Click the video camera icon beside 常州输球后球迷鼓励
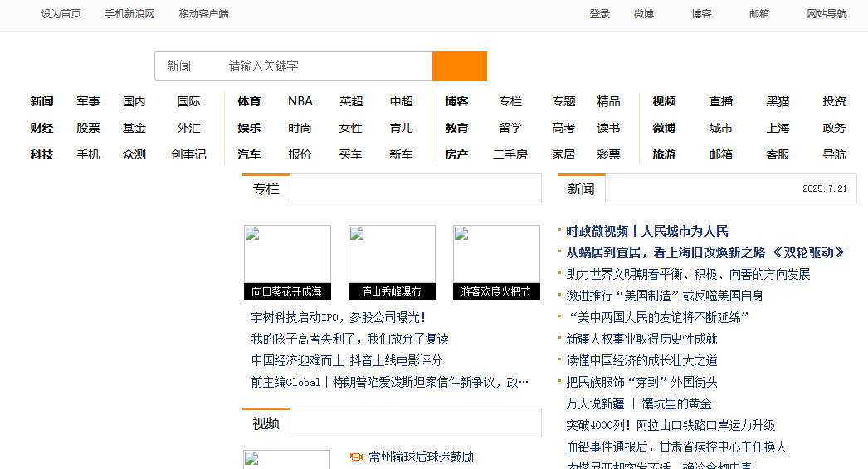The height and width of the screenshot is (469, 868). pos(357,457)
